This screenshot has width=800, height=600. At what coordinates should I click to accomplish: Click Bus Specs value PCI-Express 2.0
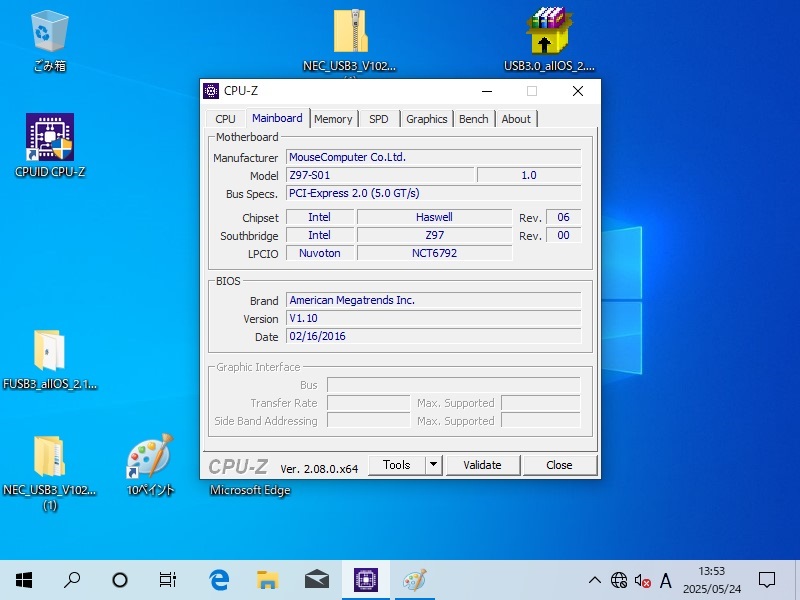pyautogui.click(x=433, y=193)
